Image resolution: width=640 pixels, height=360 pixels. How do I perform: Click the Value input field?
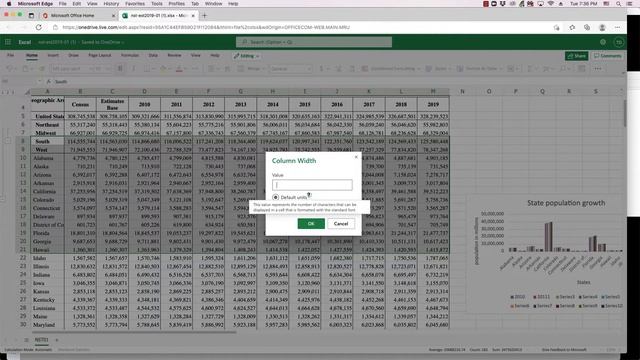click(312, 185)
